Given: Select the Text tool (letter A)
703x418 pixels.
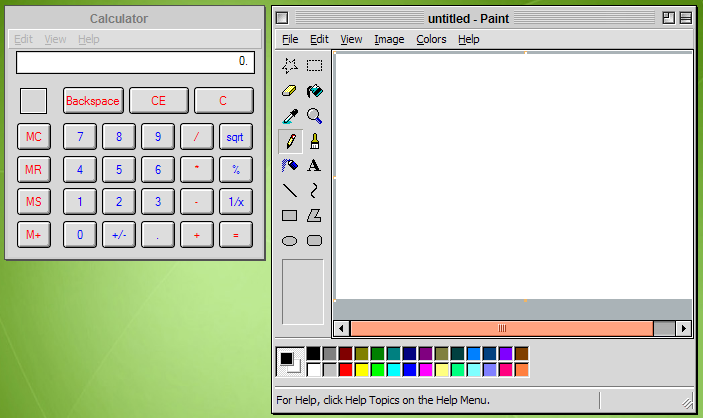Looking at the screenshot, I should click(314, 166).
